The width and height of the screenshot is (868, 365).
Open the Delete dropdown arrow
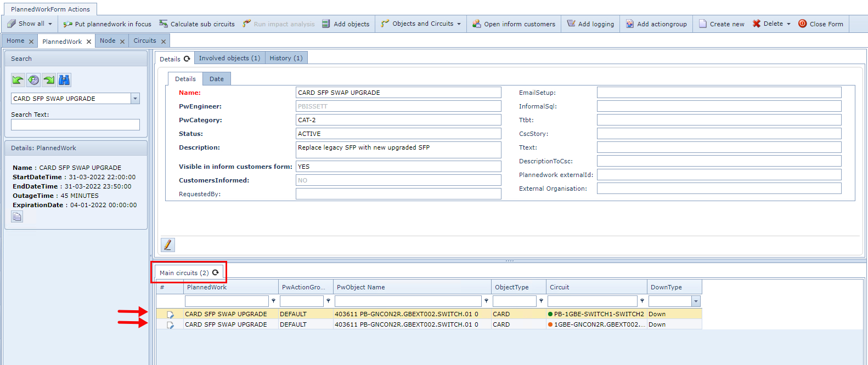pyautogui.click(x=788, y=24)
